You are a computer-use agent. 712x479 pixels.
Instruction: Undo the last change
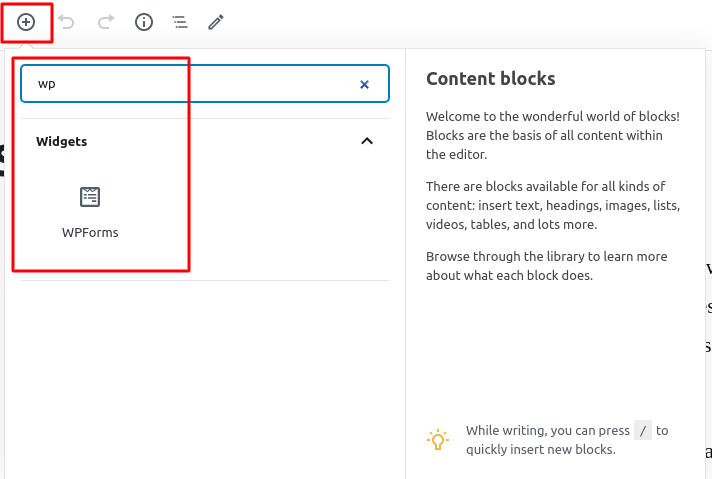[67, 22]
